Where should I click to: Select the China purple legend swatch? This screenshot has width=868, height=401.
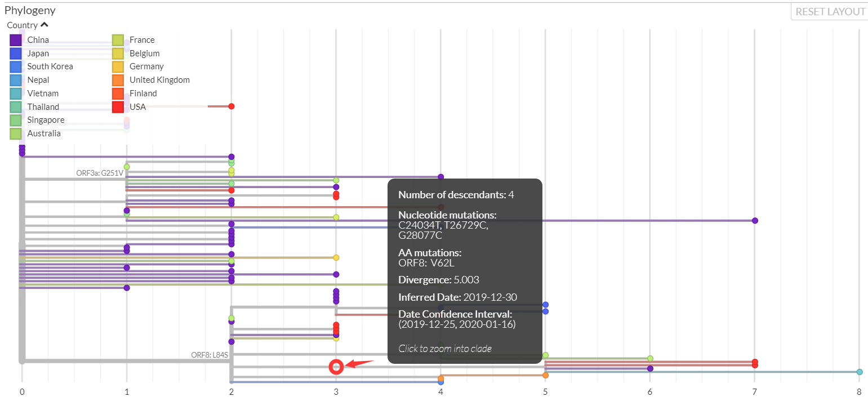[x=16, y=40]
